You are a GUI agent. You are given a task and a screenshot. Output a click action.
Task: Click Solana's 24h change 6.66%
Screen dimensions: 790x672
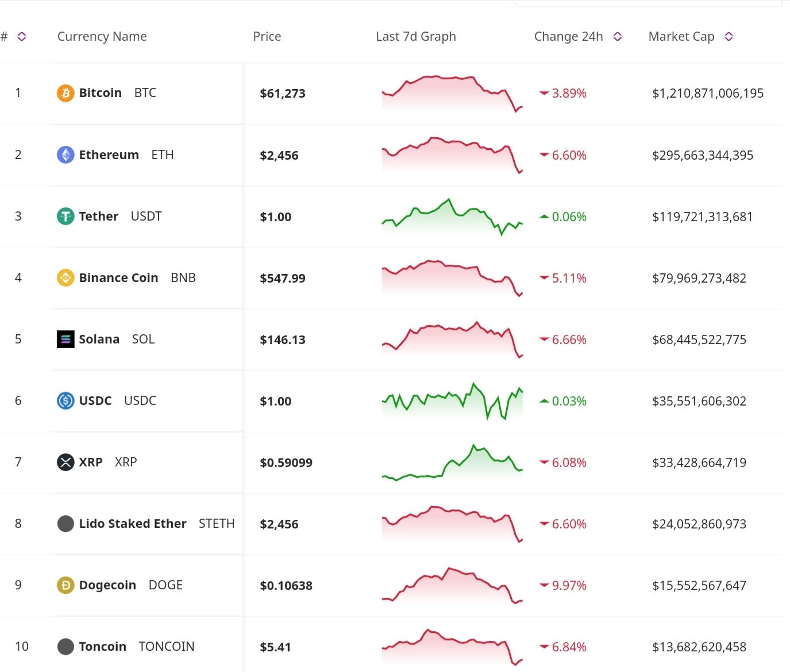pyautogui.click(x=569, y=340)
